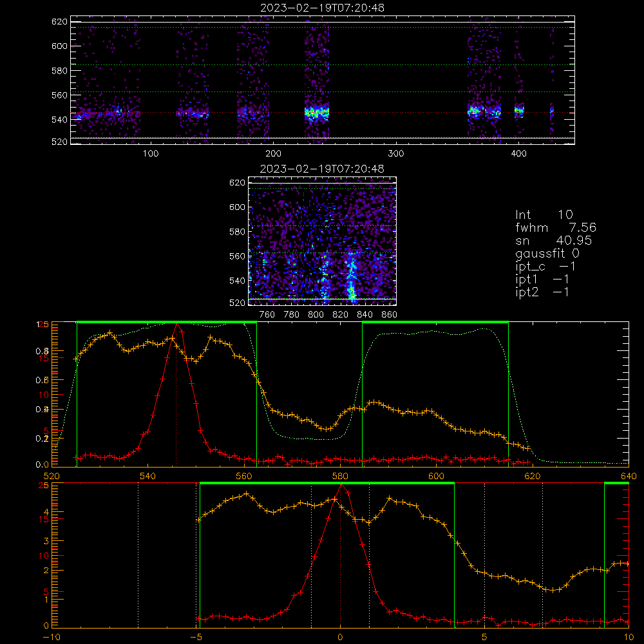
Task: Click the 820 tick label under the zoomed image
Action: click(x=341, y=315)
